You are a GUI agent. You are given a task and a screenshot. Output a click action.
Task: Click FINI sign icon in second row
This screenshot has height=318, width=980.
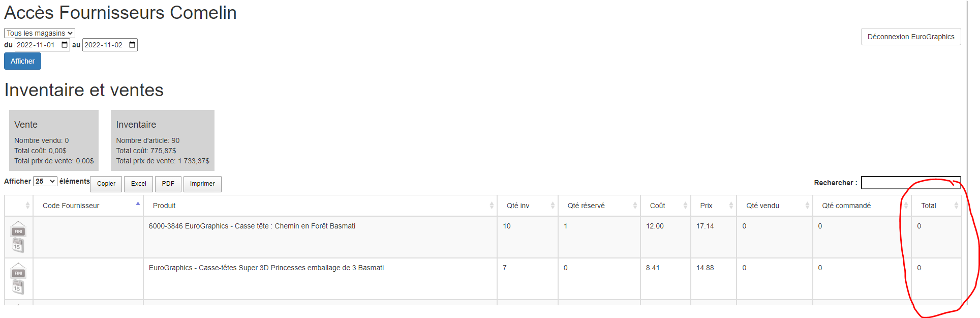18,272
